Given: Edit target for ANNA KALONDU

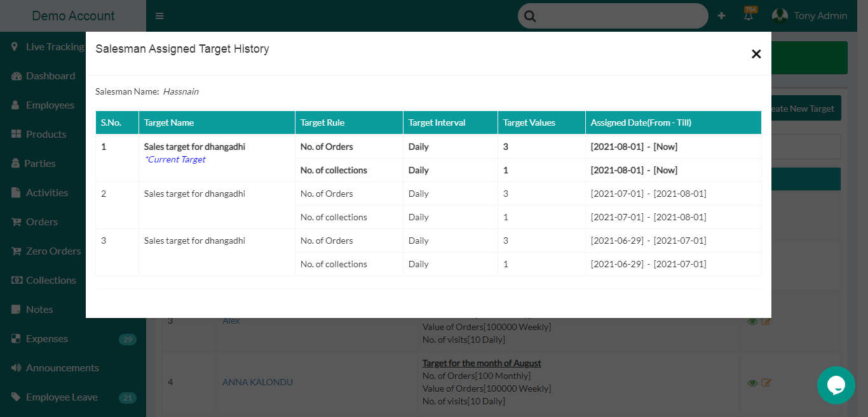Looking at the screenshot, I should [766, 383].
